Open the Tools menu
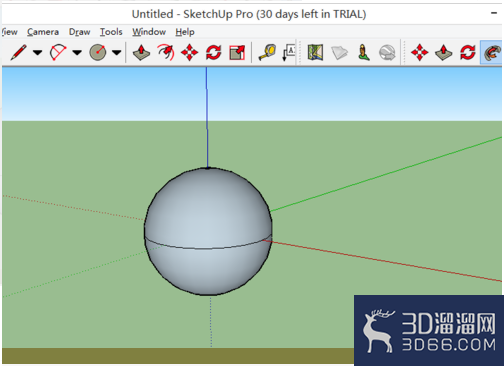Screen dimensions: 504x366 tap(111, 32)
